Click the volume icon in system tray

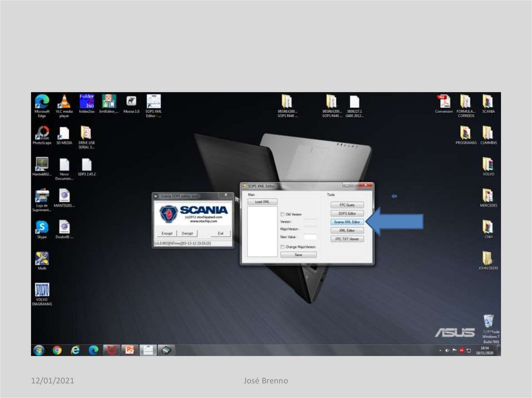click(447, 350)
